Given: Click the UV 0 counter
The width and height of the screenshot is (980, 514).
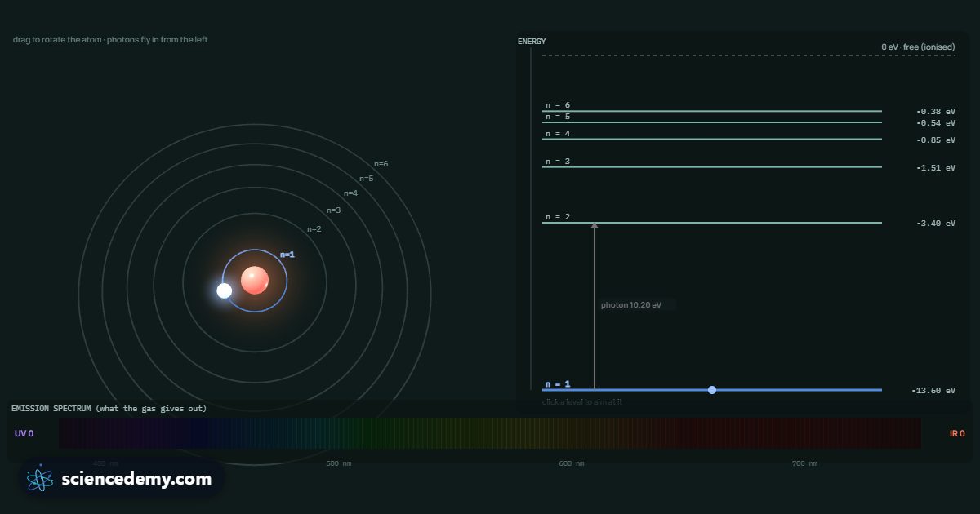Looking at the screenshot, I should pyautogui.click(x=24, y=433).
